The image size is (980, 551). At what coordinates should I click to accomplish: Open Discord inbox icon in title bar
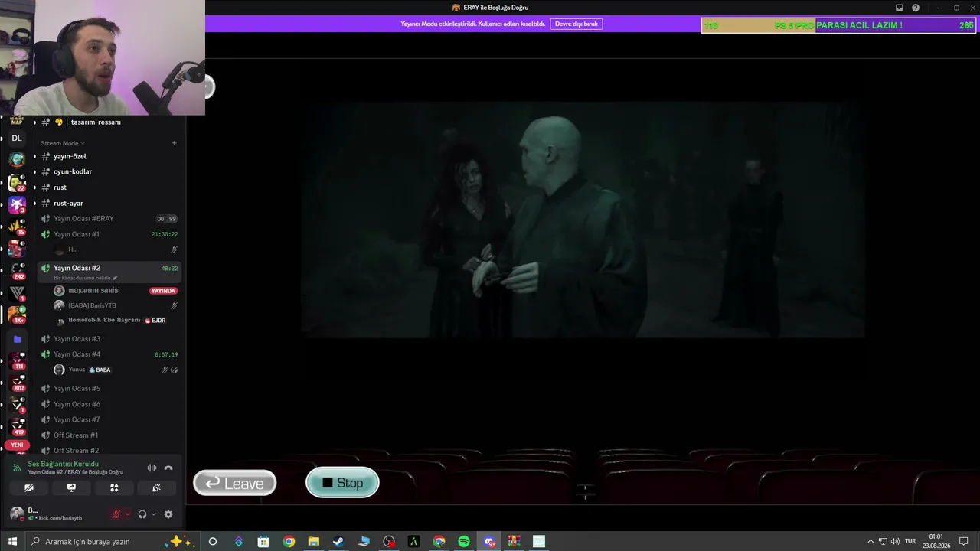pos(900,8)
